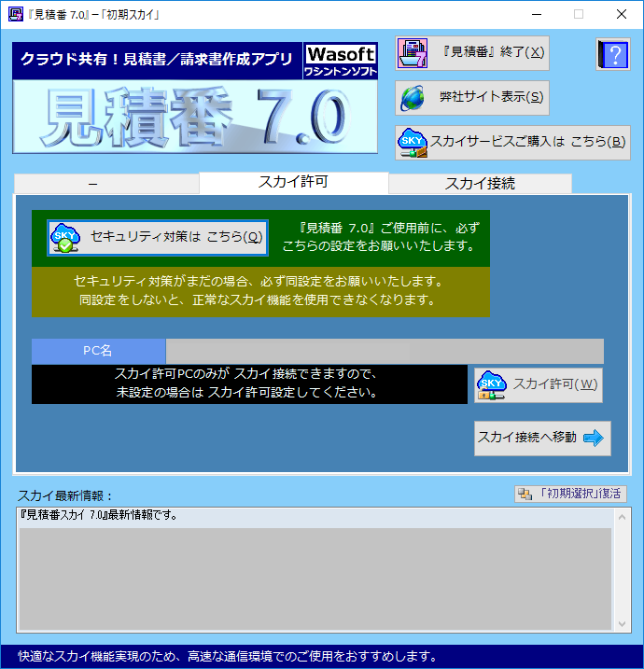Click 弊社サイト表示(S) button
Screen dimensions: 644x669
(472, 98)
